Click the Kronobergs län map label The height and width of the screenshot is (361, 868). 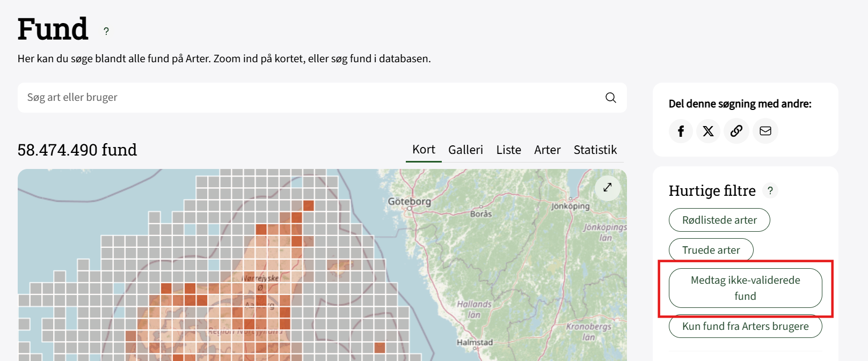589,331
